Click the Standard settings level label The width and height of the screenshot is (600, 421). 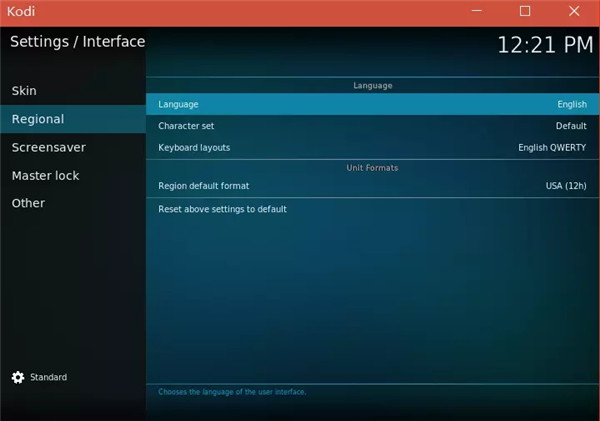48,377
